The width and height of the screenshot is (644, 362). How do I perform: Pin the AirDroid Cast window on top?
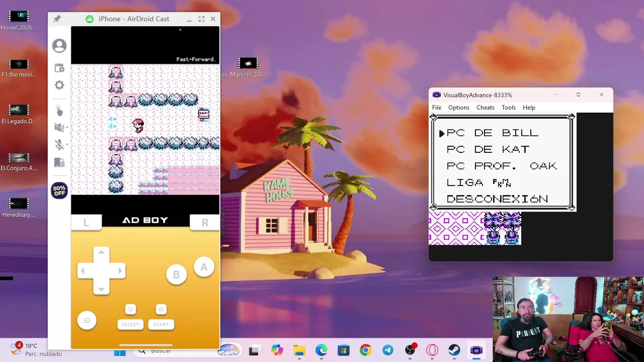(x=57, y=19)
